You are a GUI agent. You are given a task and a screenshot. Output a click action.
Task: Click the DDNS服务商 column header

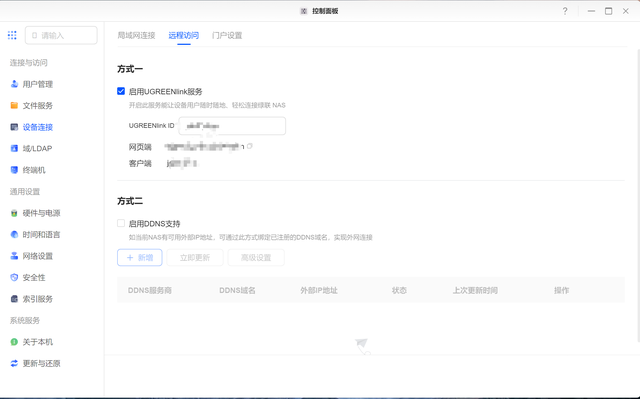(x=150, y=290)
